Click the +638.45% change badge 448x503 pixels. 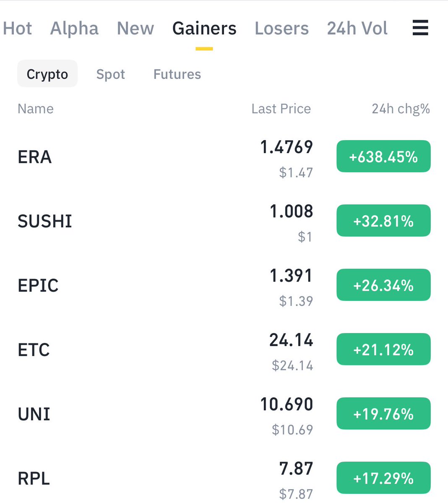click(x=383, y=156)
